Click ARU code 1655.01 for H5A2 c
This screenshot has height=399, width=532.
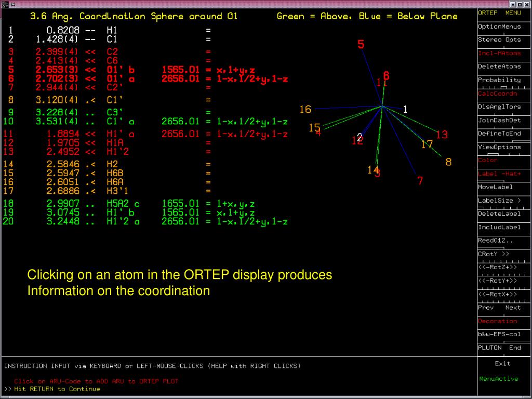[180, 204]
